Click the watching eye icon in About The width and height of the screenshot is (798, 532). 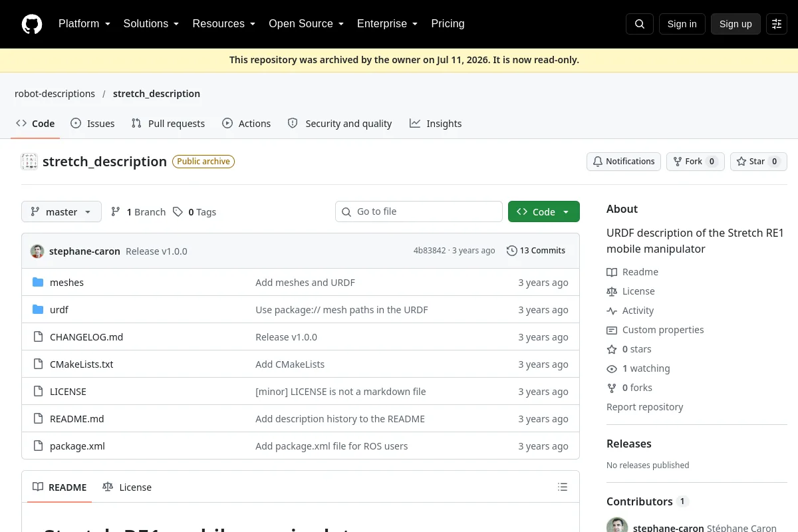click(x=612, y=368)
